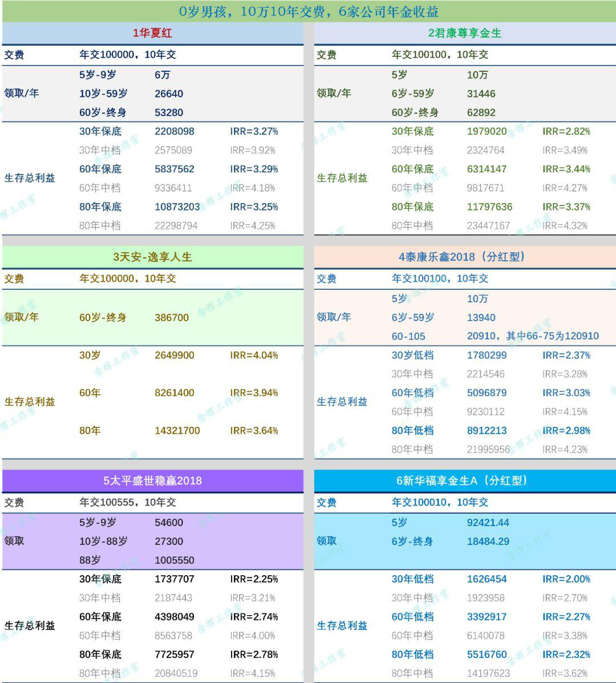The width and height of the screenshot is (616, 683).
Task: Click the IRR=2.00% cell
Action: (566, 579)
